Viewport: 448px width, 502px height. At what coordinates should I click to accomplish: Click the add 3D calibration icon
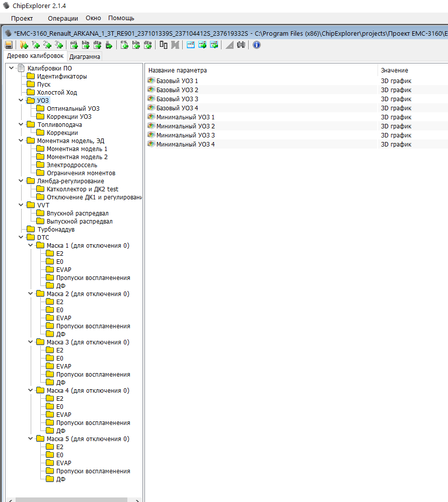pos(59,45)
